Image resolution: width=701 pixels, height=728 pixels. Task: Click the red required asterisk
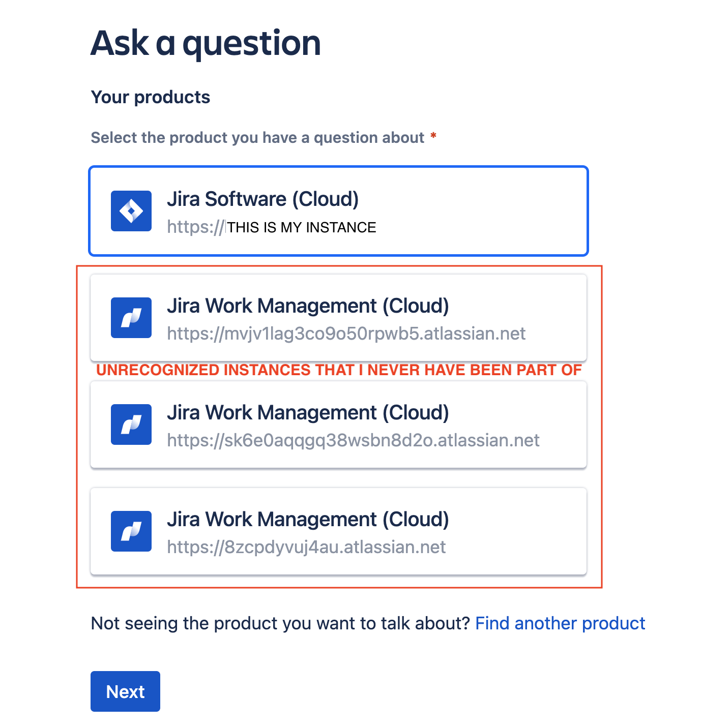(433, 135)
